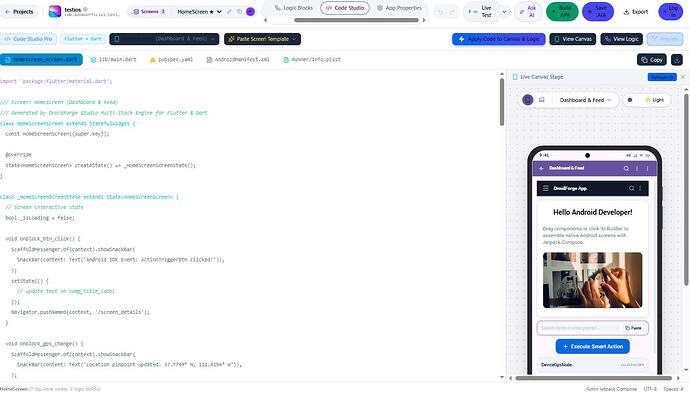Select phone device mode in canvas toolbar
This screenshot has height=394, width=690.
pos(528,100)
